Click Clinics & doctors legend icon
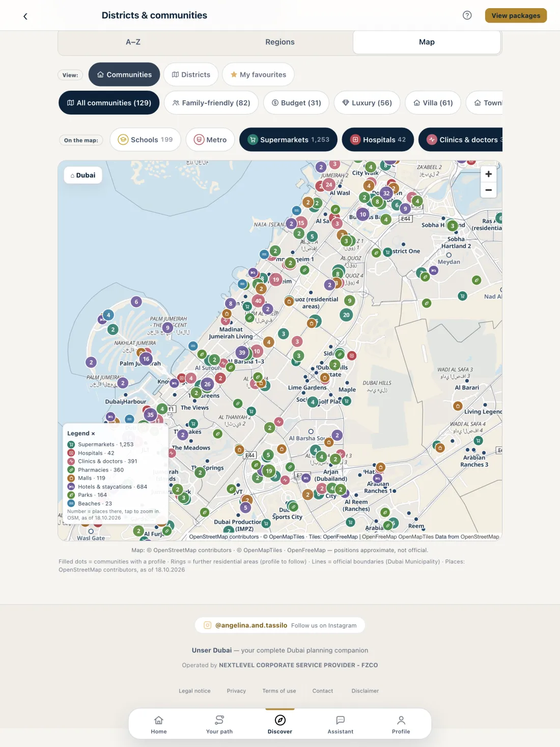Screen dimensions: 560x747 (x=71, y=461)
